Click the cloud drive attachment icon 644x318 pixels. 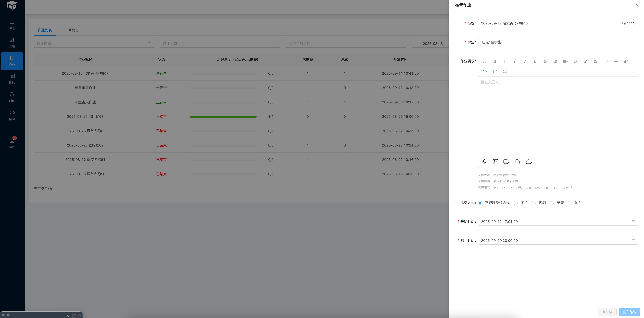click(529, 162)
